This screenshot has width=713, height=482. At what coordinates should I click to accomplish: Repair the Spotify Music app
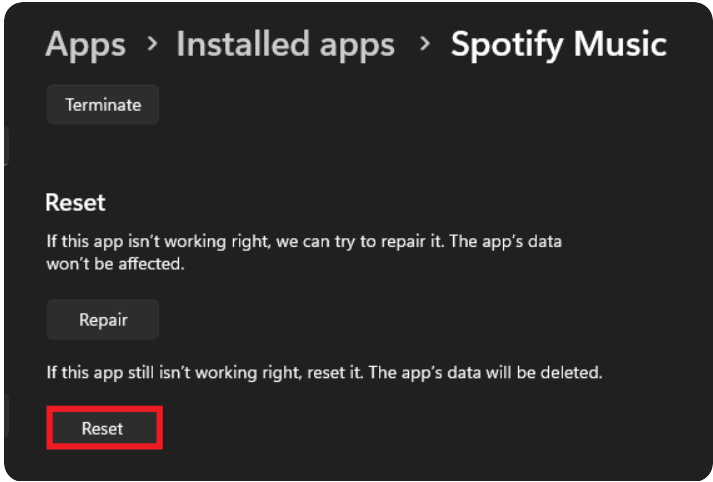point(103,320)
